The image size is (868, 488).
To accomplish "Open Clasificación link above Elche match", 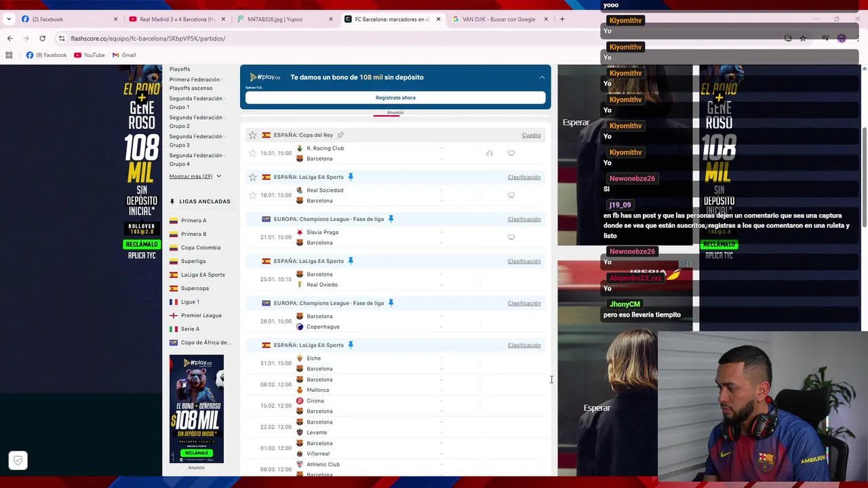I will pyautogui.click(x=524, y=345).
